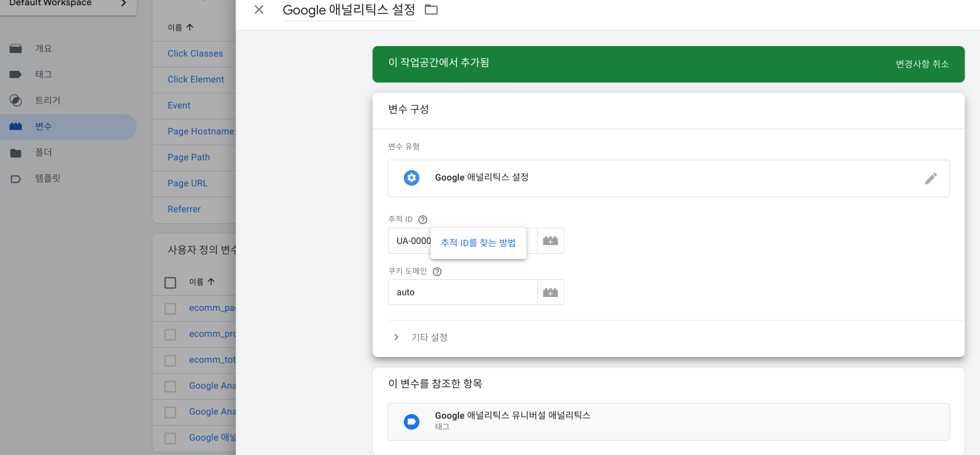Check the Google 애널 row checkbox
Viewport: 980px width, 455px height.
click(x=170, y=438)
